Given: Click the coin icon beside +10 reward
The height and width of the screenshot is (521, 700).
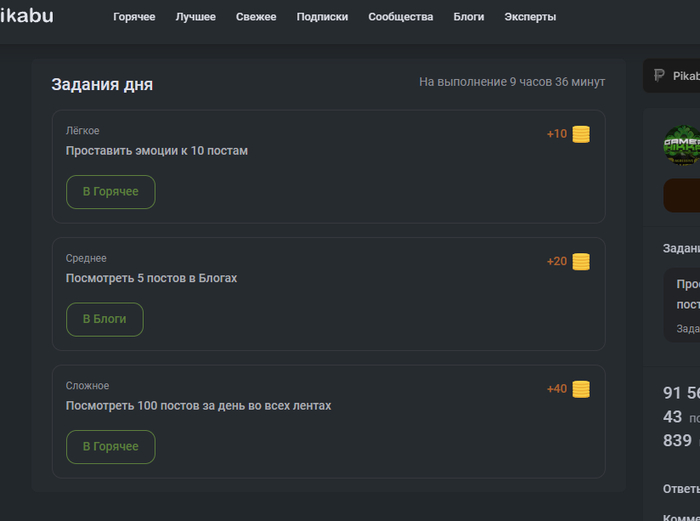Looking at the screenshot, I should [x=581, y=134].
